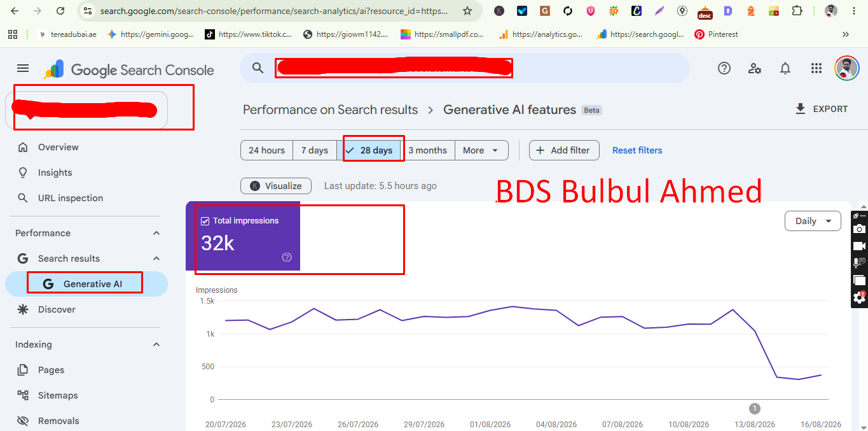Screen dimensions: 868x431
Task: Open the TikTok bookmark
Action: 249,34
